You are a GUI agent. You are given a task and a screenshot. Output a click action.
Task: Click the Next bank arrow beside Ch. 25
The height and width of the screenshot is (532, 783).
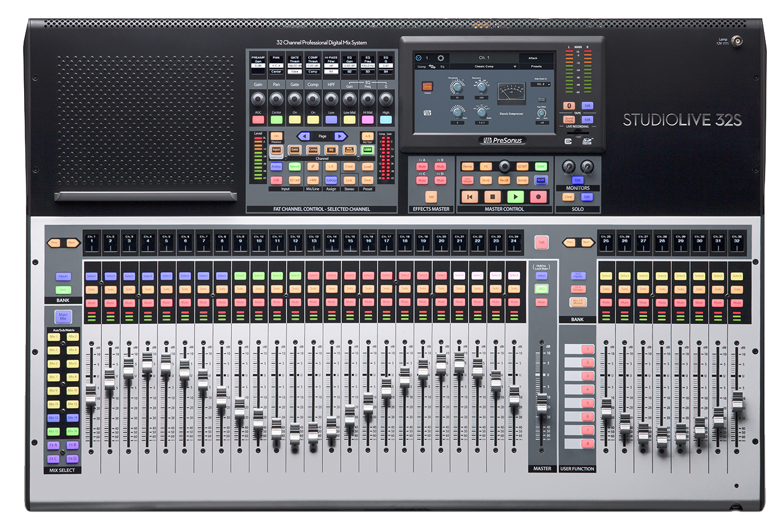pos(587,242)
